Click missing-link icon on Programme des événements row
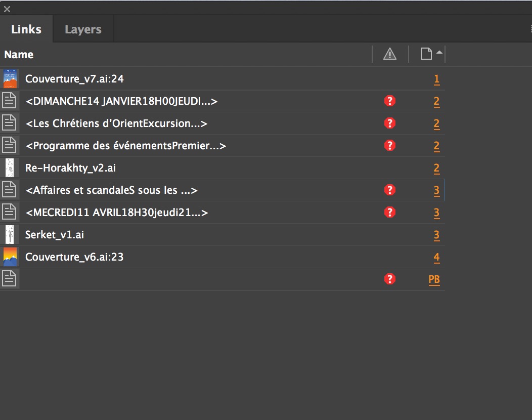532x420 pixels. tap(390, 145)
